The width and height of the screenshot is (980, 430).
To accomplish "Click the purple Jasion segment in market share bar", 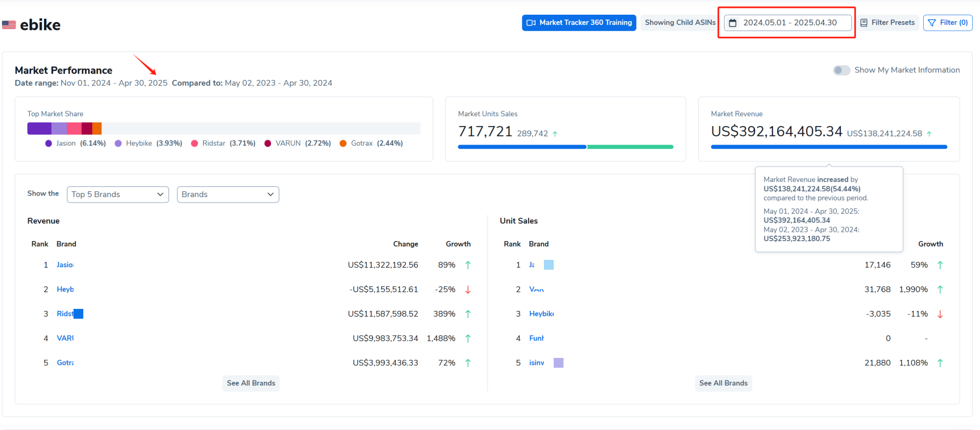I will tap(39, 128).
